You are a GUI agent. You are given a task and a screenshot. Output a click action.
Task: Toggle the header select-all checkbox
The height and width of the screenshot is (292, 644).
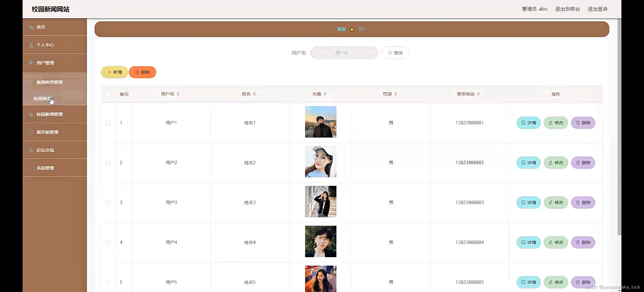pos(109,94)
